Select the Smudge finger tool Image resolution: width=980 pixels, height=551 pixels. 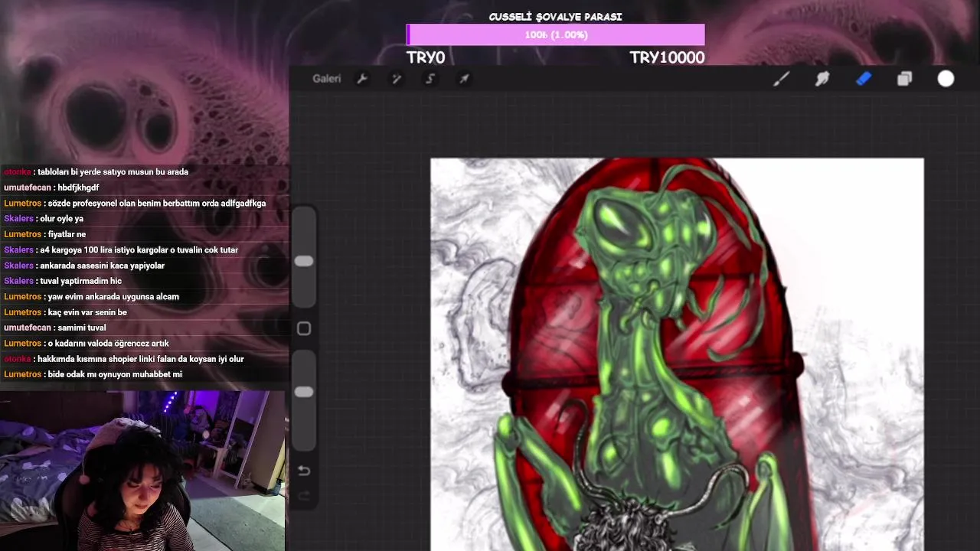(x=822, y=79)
